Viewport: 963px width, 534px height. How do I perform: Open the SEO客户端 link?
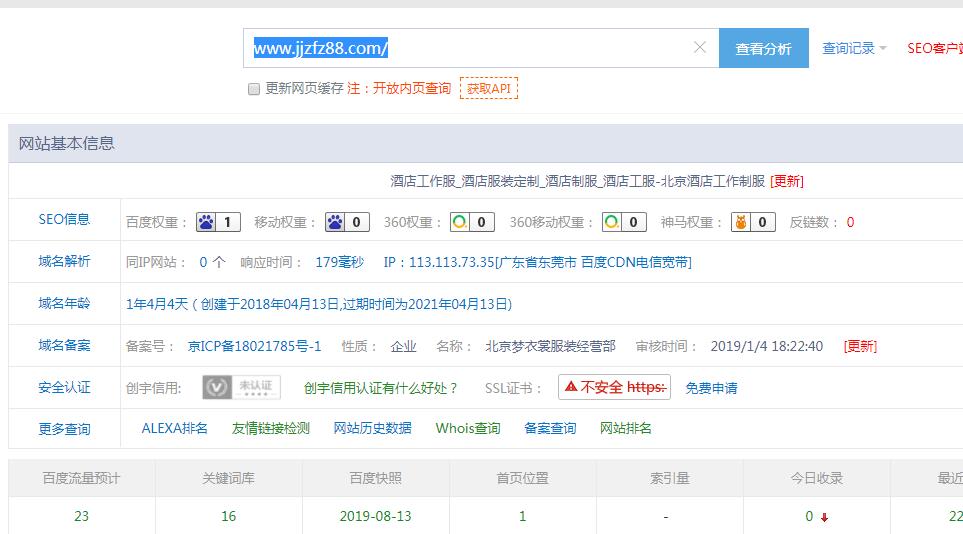point(935,48)
